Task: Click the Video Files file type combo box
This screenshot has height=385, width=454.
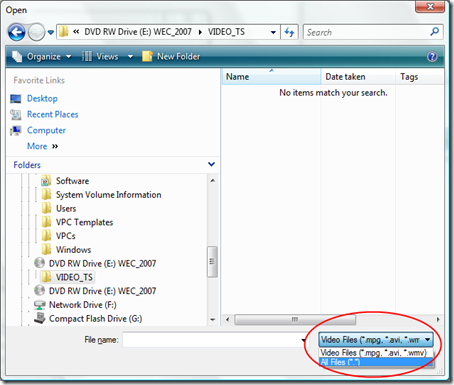Action: (x=376, y=340)
